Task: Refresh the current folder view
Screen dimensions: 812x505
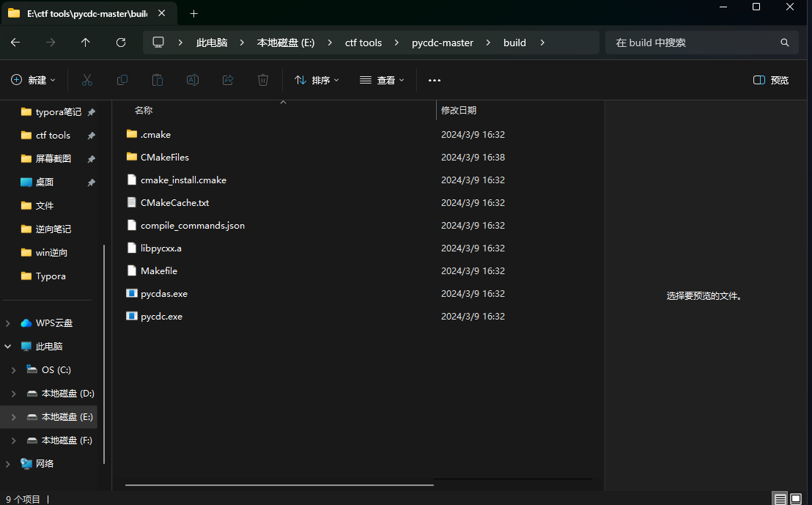Action: [121, 43]
